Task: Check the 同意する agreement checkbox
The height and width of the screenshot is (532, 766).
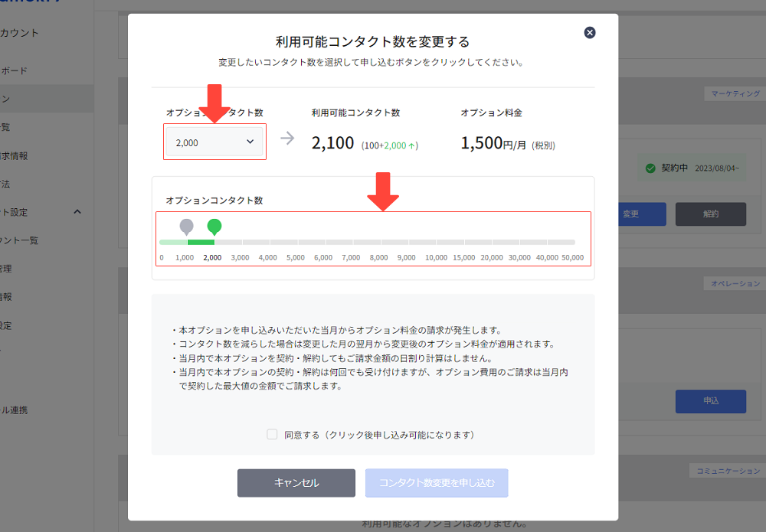Action: (272, 434)
